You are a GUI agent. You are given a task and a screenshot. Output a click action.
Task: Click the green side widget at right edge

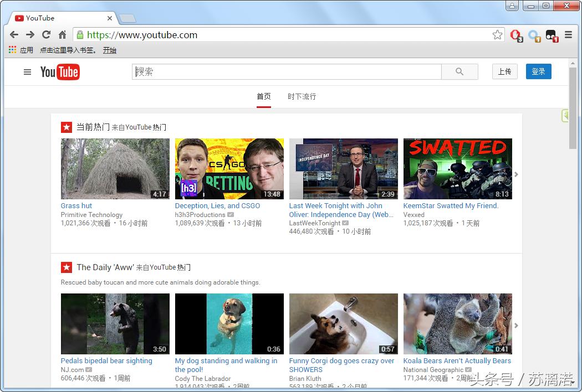565,116
